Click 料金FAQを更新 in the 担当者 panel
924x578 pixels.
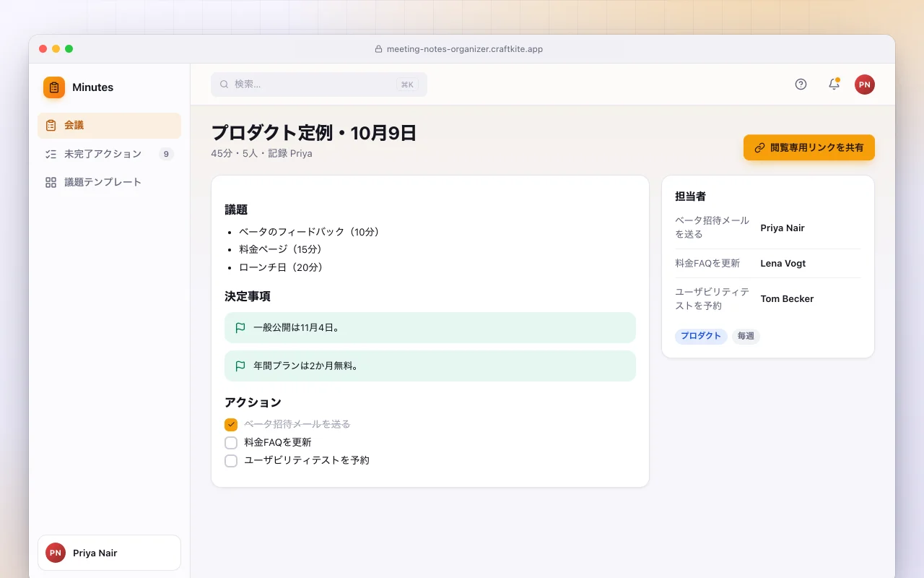[x=707, y=263]
